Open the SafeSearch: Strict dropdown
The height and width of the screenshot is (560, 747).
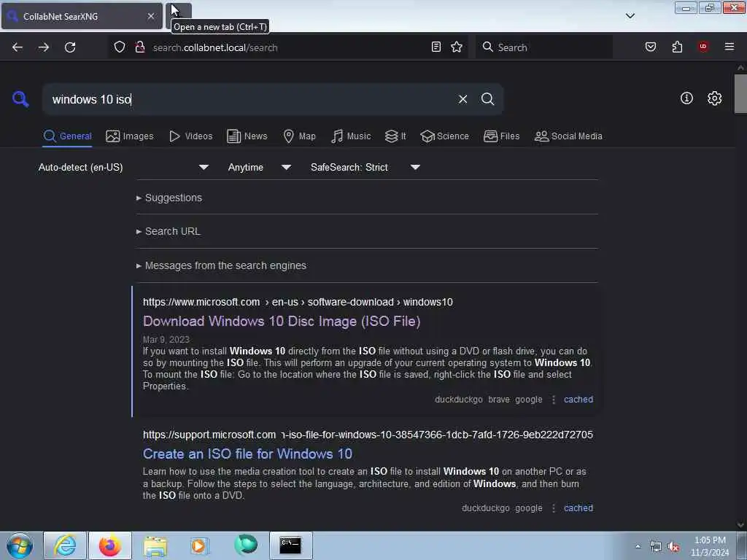(365, 167)
